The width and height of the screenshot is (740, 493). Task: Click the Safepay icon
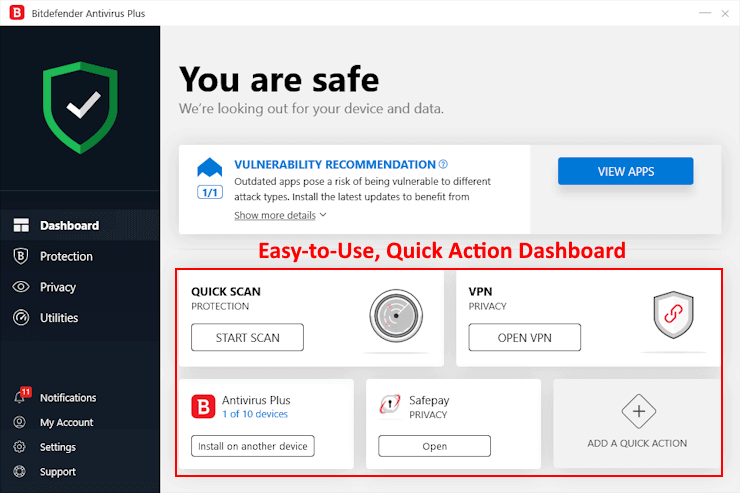click(x=389, y=404)
